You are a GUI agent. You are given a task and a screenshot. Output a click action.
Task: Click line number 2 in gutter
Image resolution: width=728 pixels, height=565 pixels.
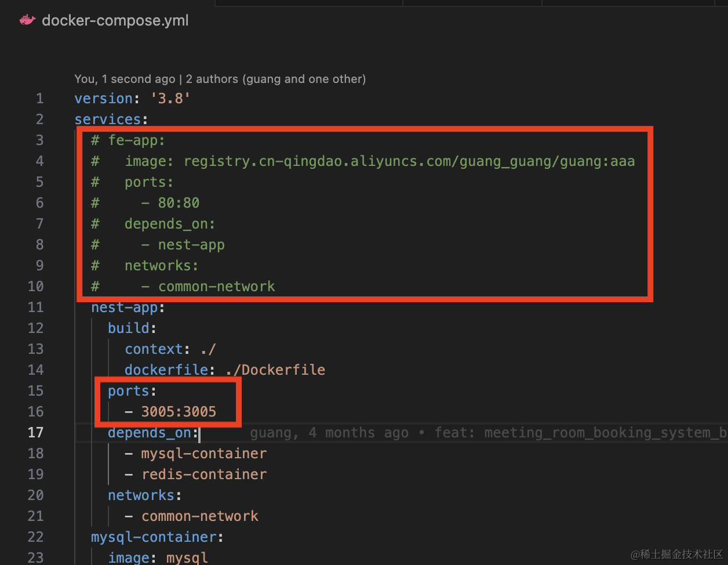point(39,119)
